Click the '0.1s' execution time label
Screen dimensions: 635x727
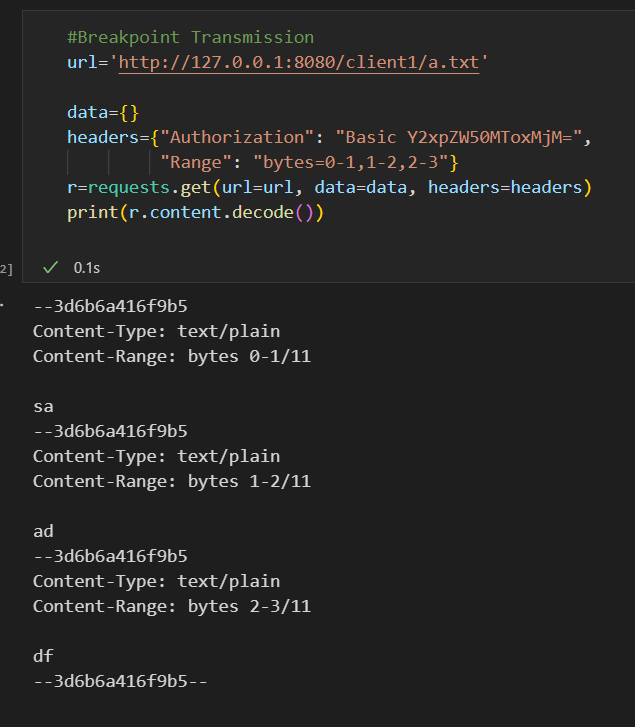(87, 268)
